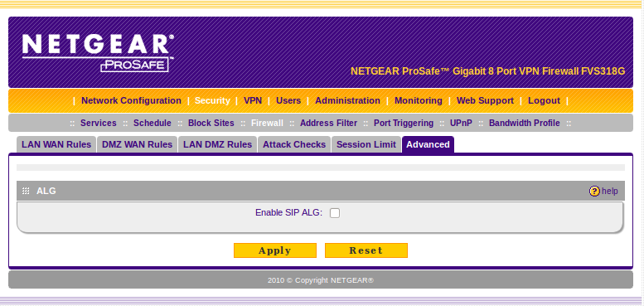Click the ALG section header title
This screenshot has height=306, width=644.
(x=46, y=191)
